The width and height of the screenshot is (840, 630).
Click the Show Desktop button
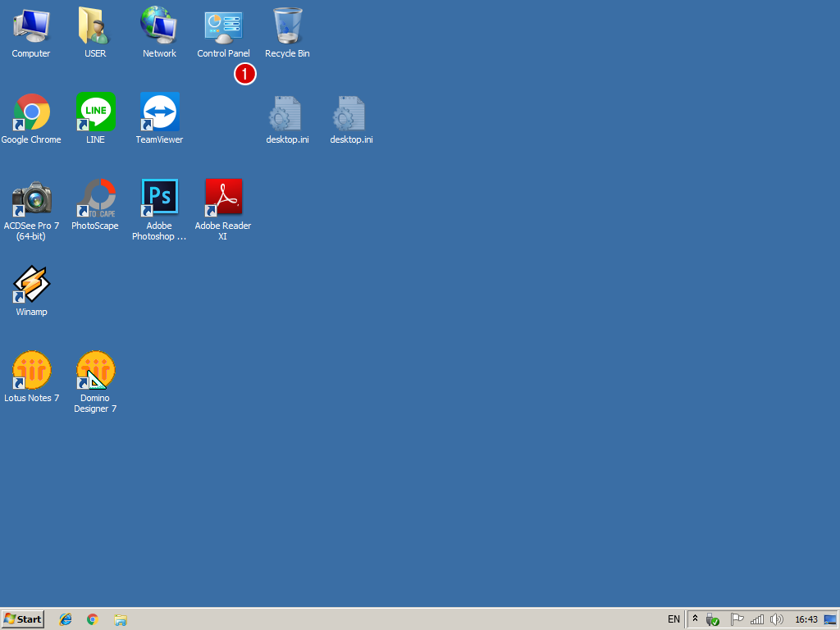tap(830, 619)
